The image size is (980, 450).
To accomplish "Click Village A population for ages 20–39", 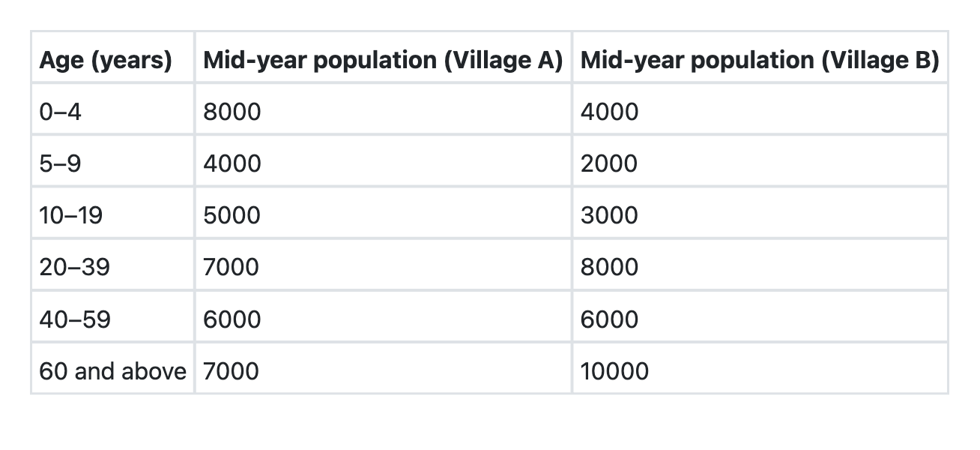I will [x=232, y=267].
